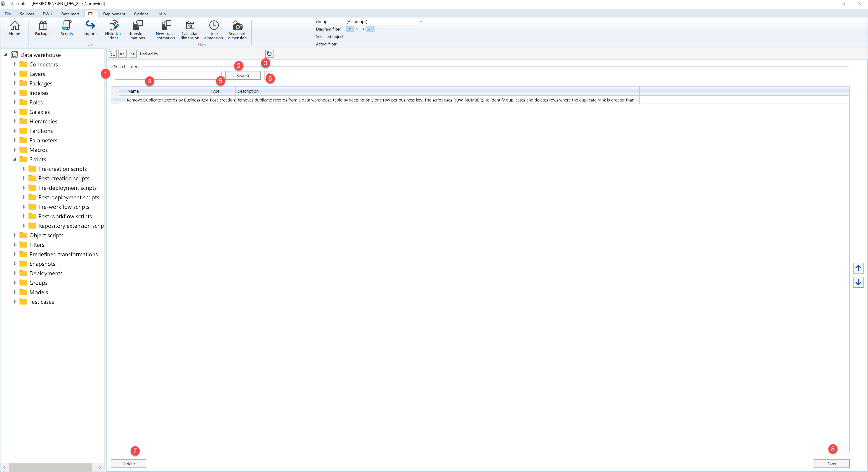This screenshot has width=868, height=472.
Task: Refresh the list with the reload icon
Action: 269,54
